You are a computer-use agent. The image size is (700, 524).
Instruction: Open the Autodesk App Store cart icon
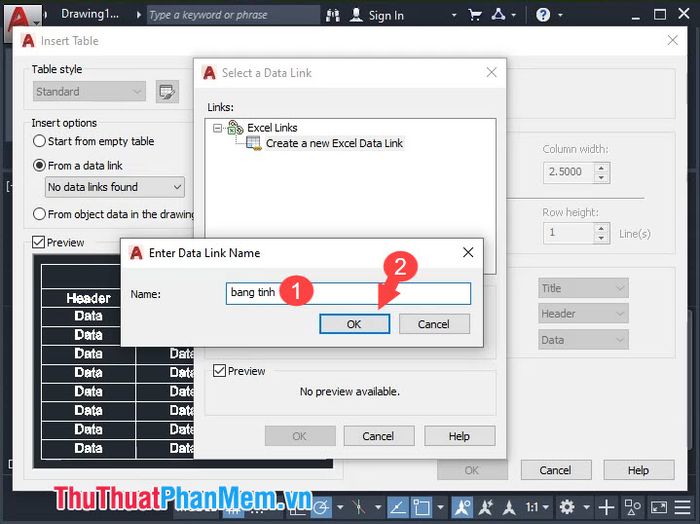475,15
